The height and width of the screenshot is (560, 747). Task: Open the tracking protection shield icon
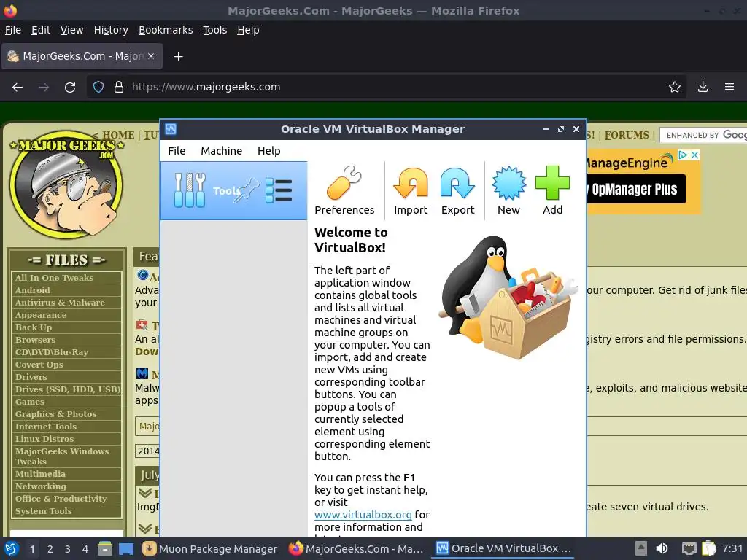click(98, 87)
